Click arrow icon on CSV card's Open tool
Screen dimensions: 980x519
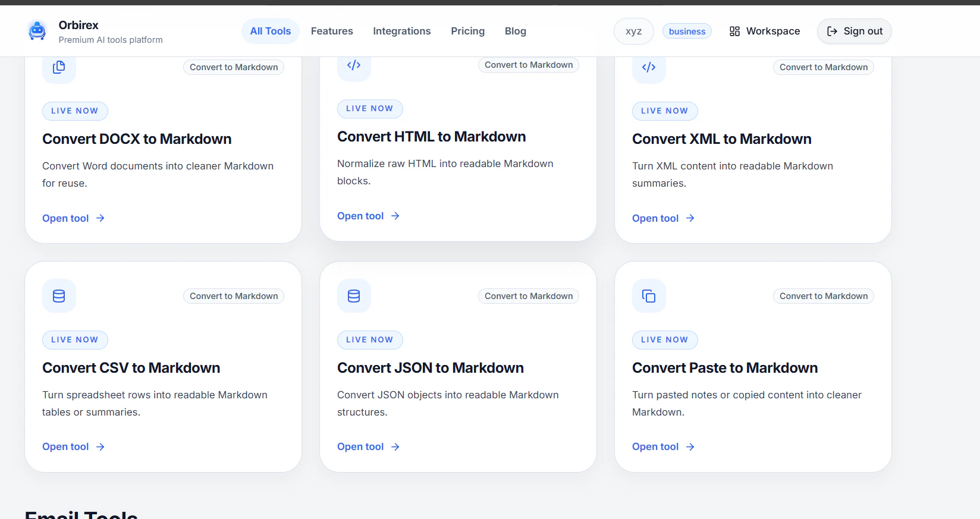(x=100, y=446)
